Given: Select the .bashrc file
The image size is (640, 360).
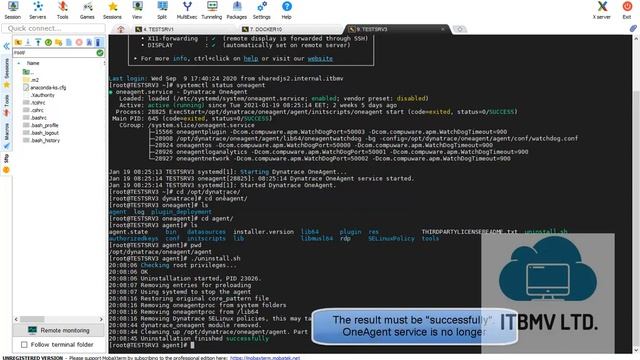Looking at the screenshot, I should 35,118.
